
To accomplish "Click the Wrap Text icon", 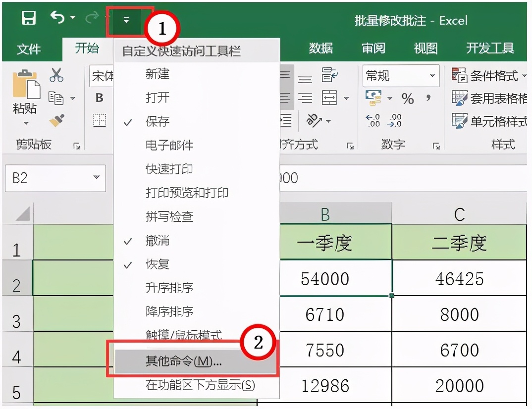I will (329, 75).
